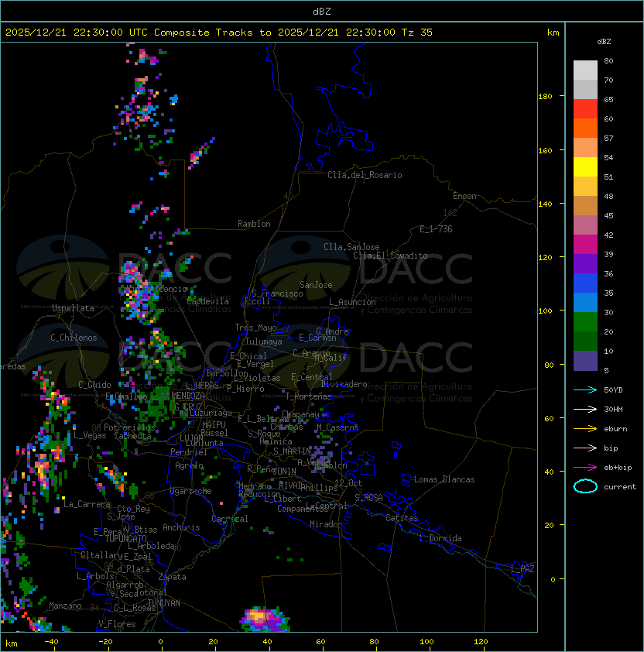Click the Agrelo place label
This screenshot has width=644, height=652.
coord(189,465)
